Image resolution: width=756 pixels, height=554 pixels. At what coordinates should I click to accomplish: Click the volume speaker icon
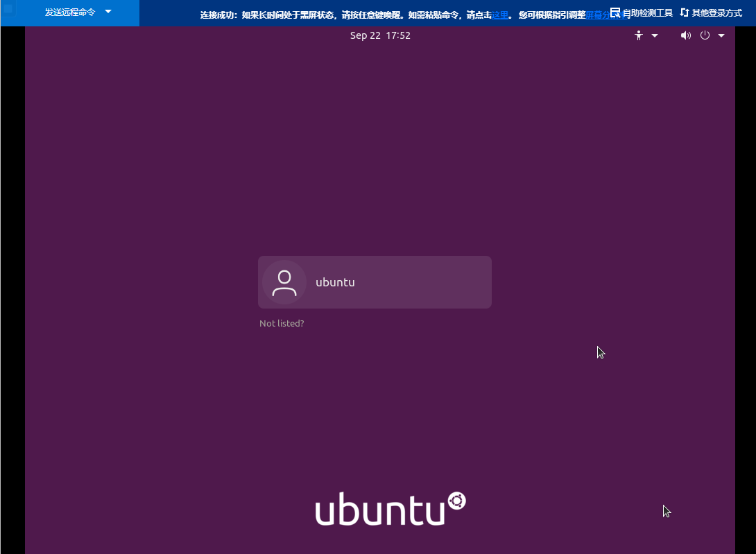[685, 35]
